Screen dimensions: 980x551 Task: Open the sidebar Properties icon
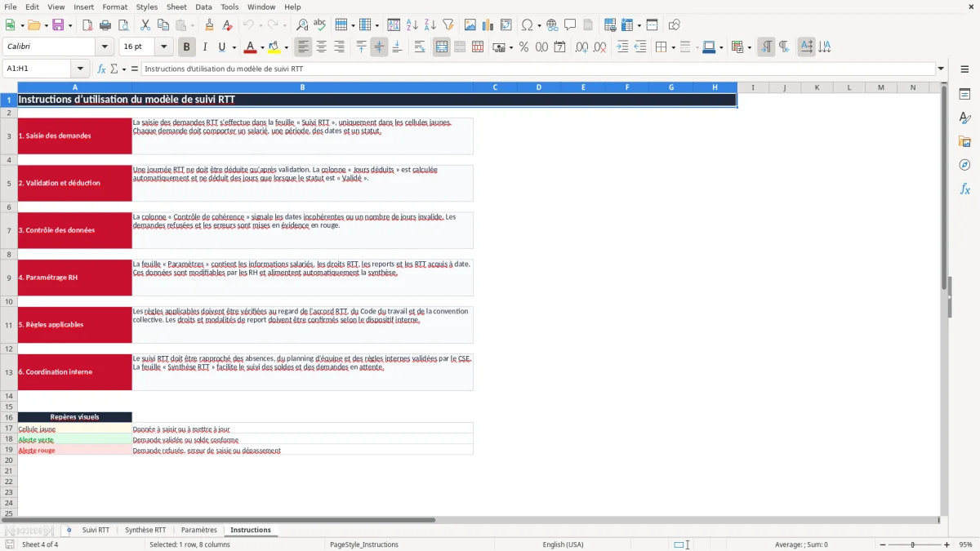click(x=964, y=94)
